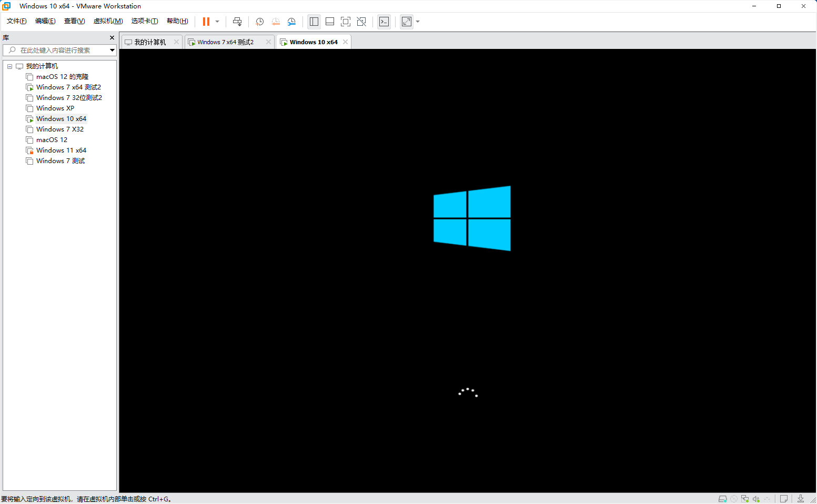Select Windows 10 x64 in library

61,119
